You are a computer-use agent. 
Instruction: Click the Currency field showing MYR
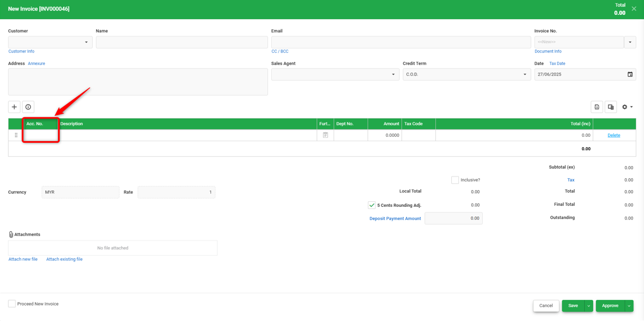pos(81,192)
